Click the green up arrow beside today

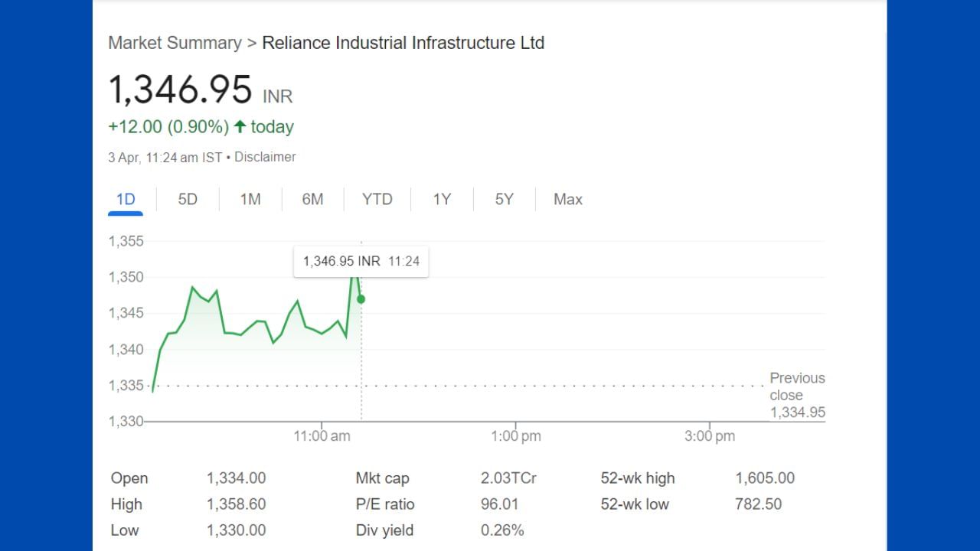[240, 126]
